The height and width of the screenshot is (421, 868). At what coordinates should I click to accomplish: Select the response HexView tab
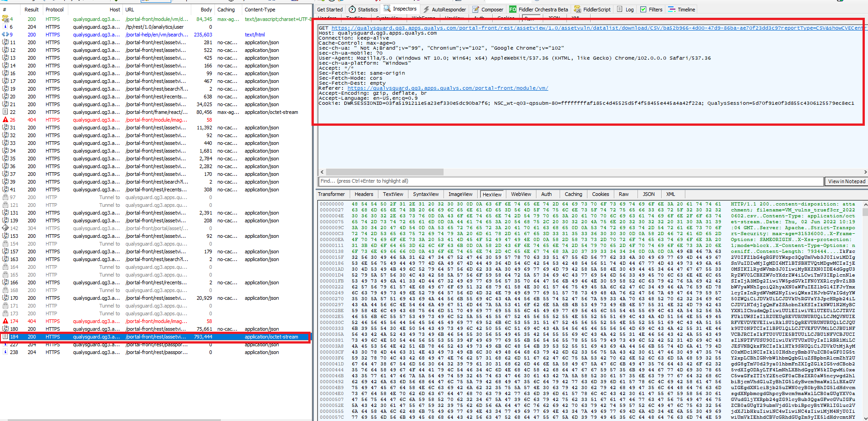[x=492, y=195]
